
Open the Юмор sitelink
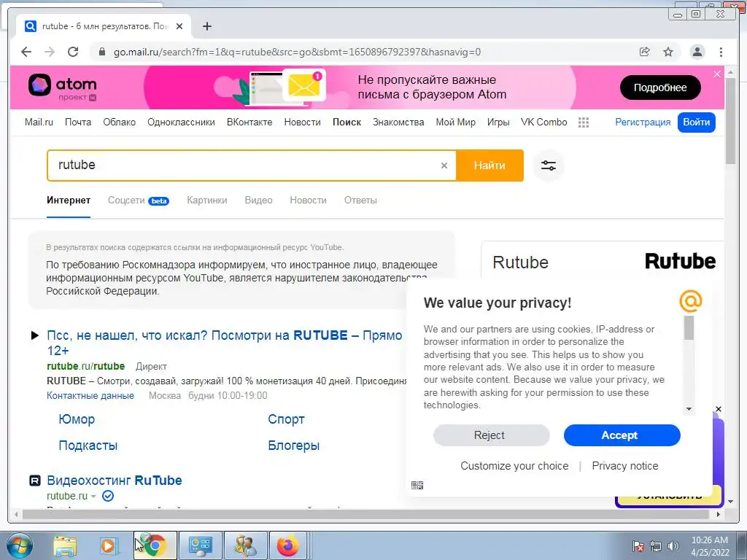[x=77, y=419]
